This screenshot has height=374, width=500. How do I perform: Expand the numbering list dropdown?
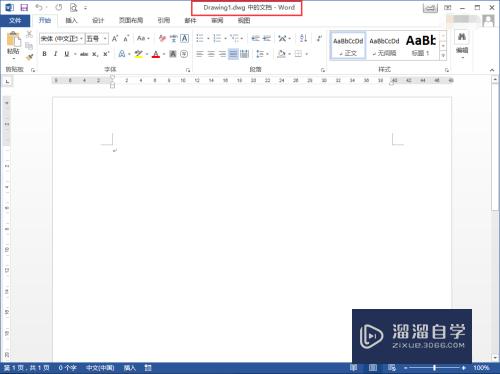pos(226,39)
